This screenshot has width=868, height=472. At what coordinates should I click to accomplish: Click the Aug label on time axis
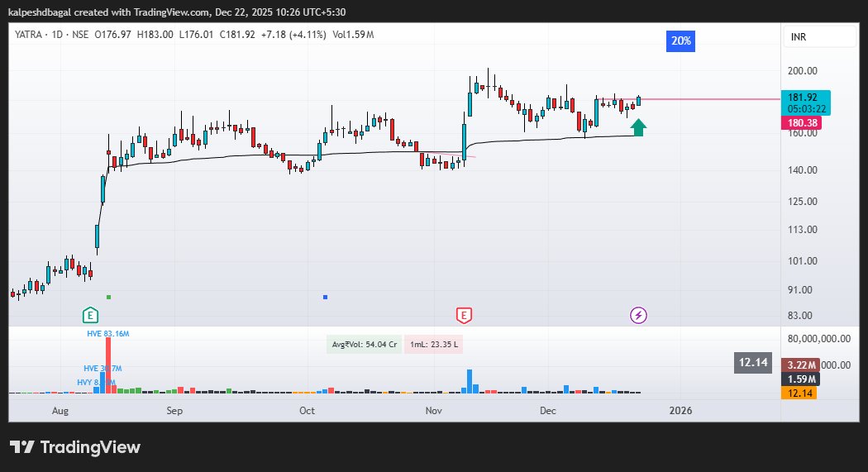(x=60, y=411)
